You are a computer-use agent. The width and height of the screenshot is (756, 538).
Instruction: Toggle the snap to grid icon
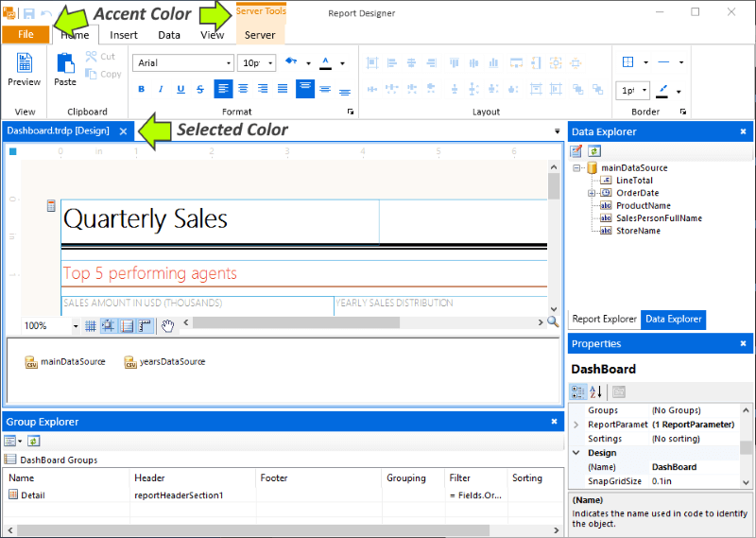coord(109,326)
